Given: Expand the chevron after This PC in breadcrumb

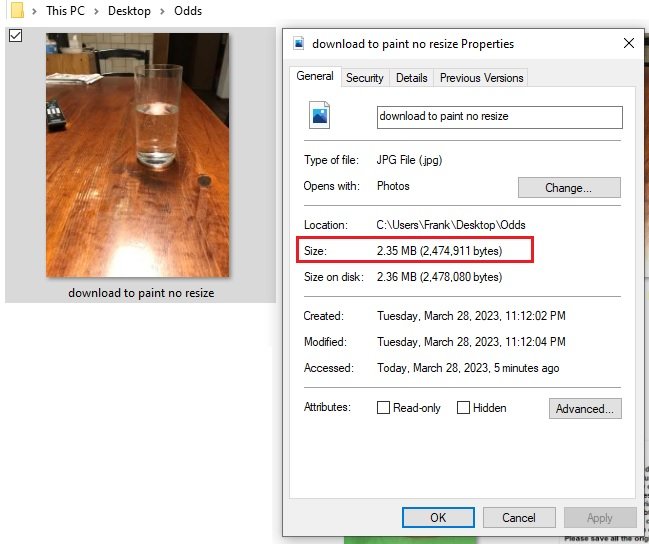Looking at the screenshot, I should [96, 12].
